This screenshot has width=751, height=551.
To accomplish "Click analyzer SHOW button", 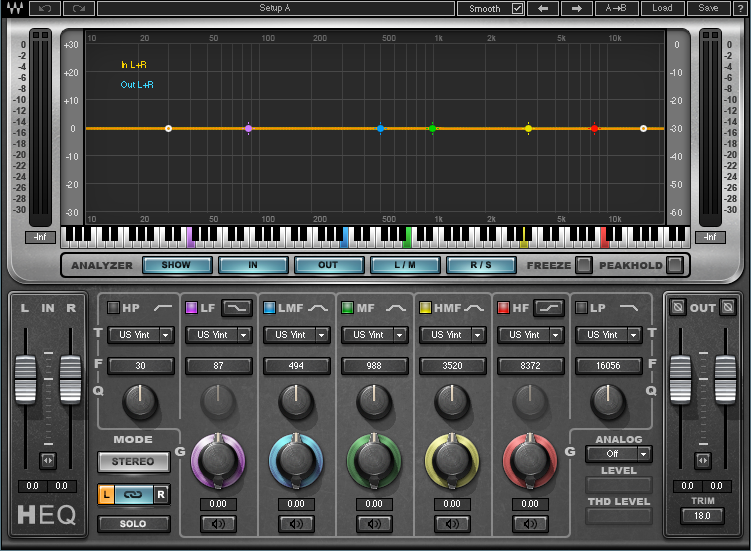I will [x=177, y=265].
